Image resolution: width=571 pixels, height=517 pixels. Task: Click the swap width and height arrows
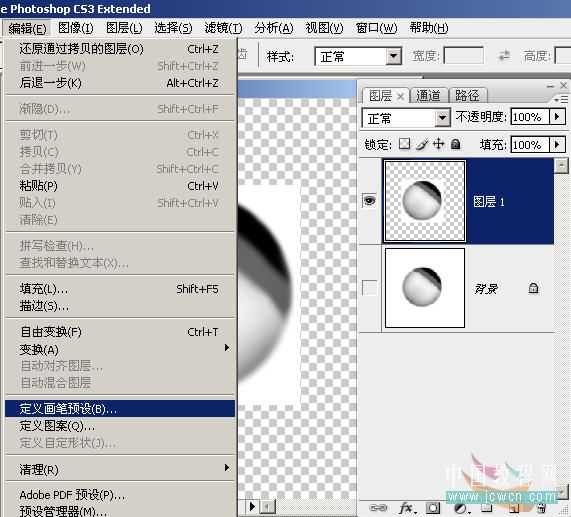(504, 56)
